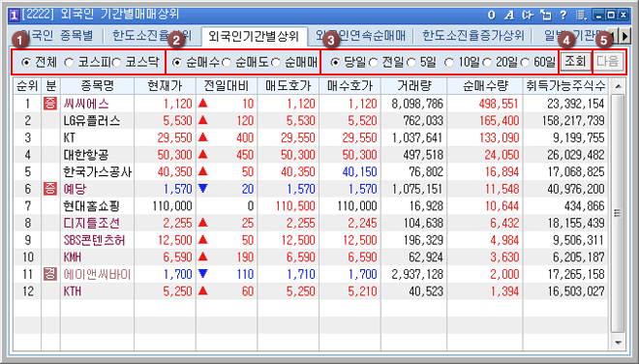
Task: Click the list menu icon in title bar
Action: coord(581,15)
